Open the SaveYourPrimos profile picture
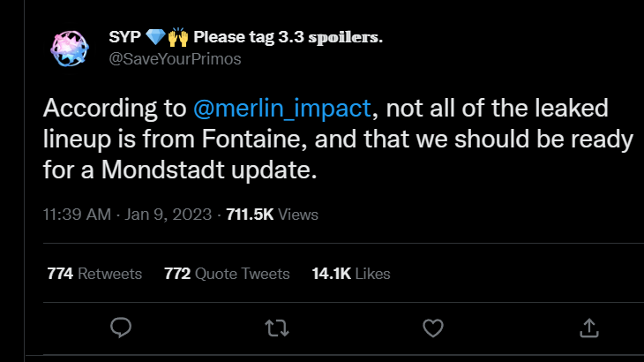The width and height of the screenshot is (644, 362). (70, 49)
